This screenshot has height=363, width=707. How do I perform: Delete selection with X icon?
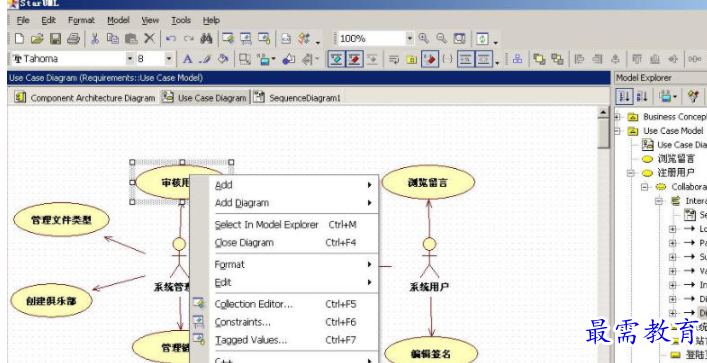(x=149, y=39)
